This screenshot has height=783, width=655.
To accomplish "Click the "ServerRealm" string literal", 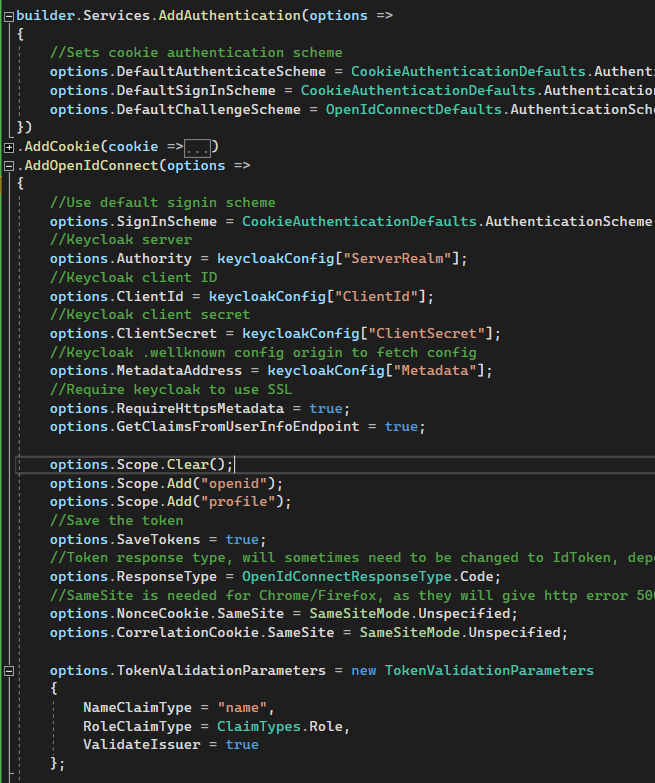I will pos(401,259).
